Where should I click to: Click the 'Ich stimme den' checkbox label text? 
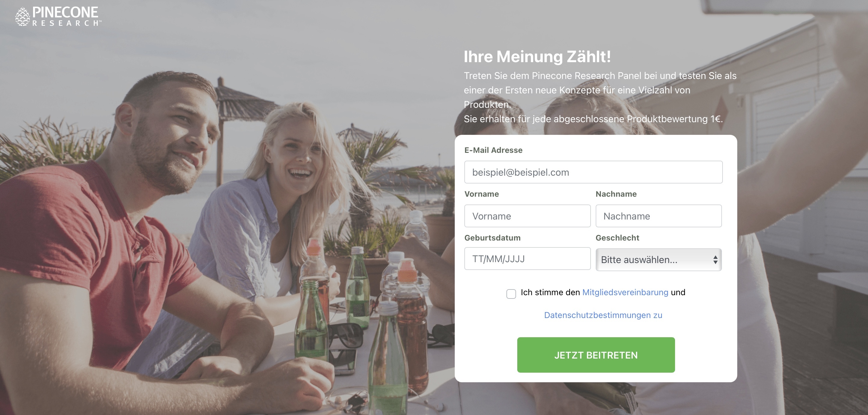[550, 292]
